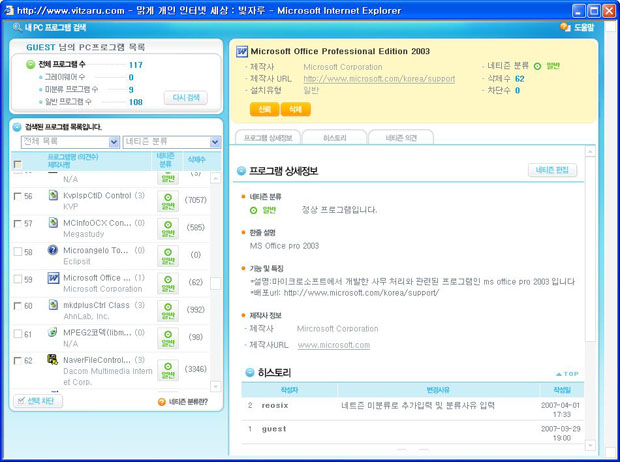The width and height of the screenshot is (620, 462).
Task: Click green icon beside 전체 프로그램 수
Action: [x=30, y=64]
